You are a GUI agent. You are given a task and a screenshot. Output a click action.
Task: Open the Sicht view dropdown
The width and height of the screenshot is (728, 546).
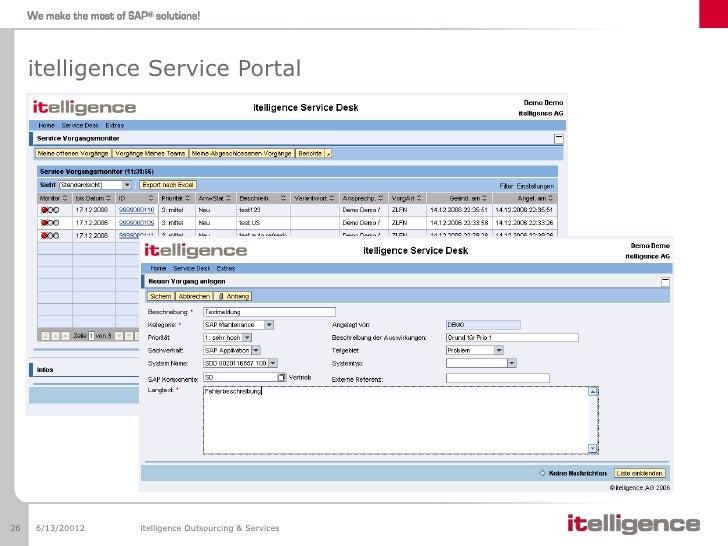coord(127,185)
